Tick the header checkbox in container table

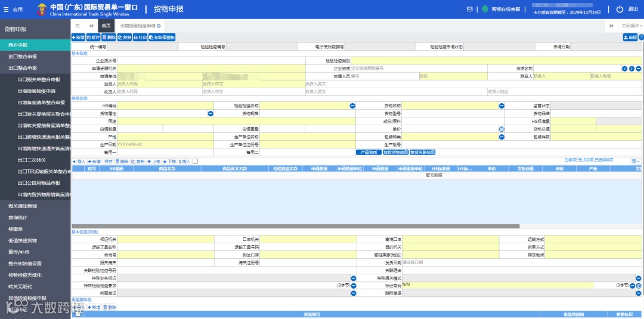click(x=78, y=314)
